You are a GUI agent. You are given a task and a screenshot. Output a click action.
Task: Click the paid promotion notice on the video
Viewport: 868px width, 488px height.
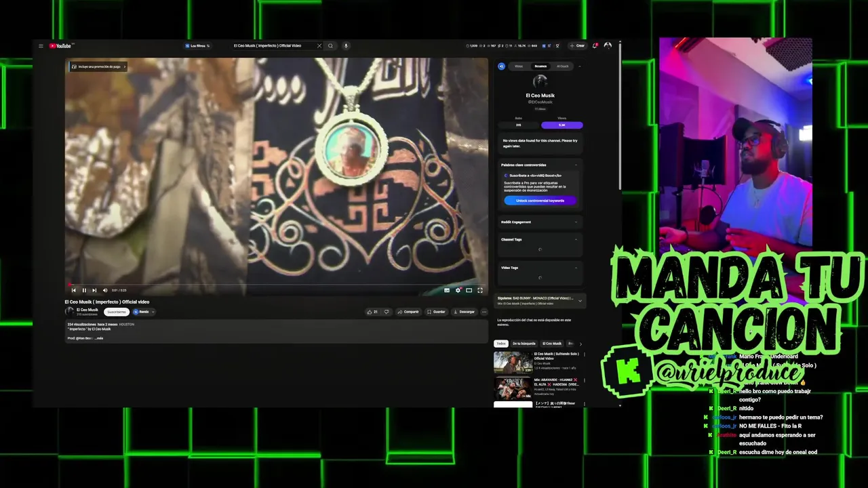(98, 66)
